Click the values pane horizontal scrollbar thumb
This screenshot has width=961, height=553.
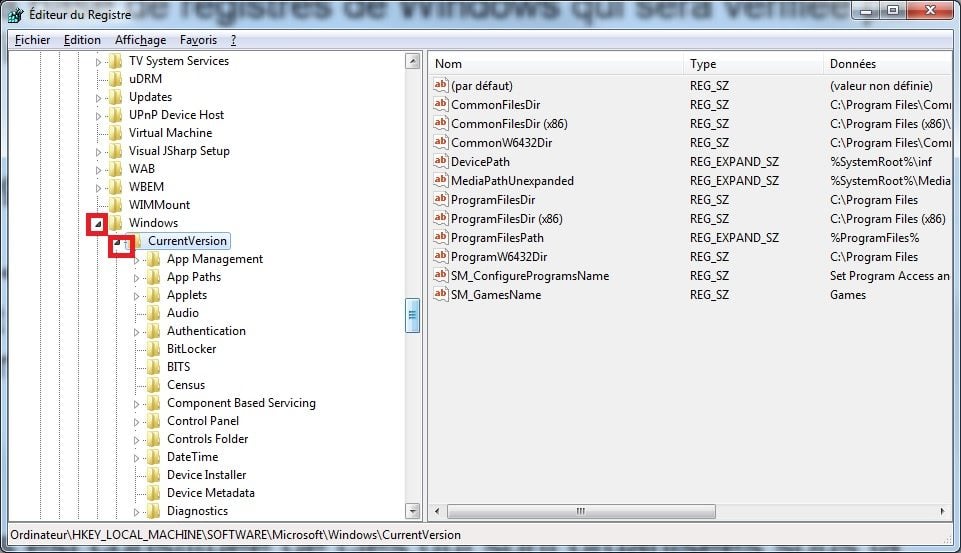581,511
